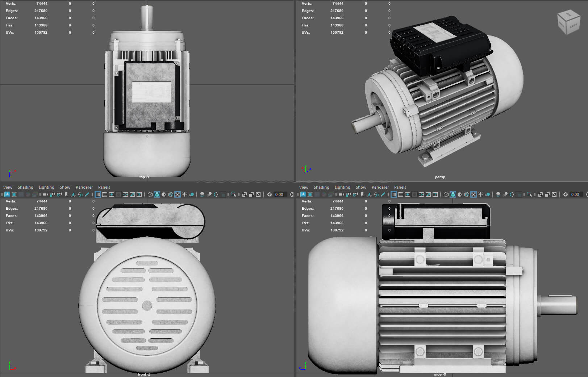Toggle Textured display in front panel toolbar

178,194
